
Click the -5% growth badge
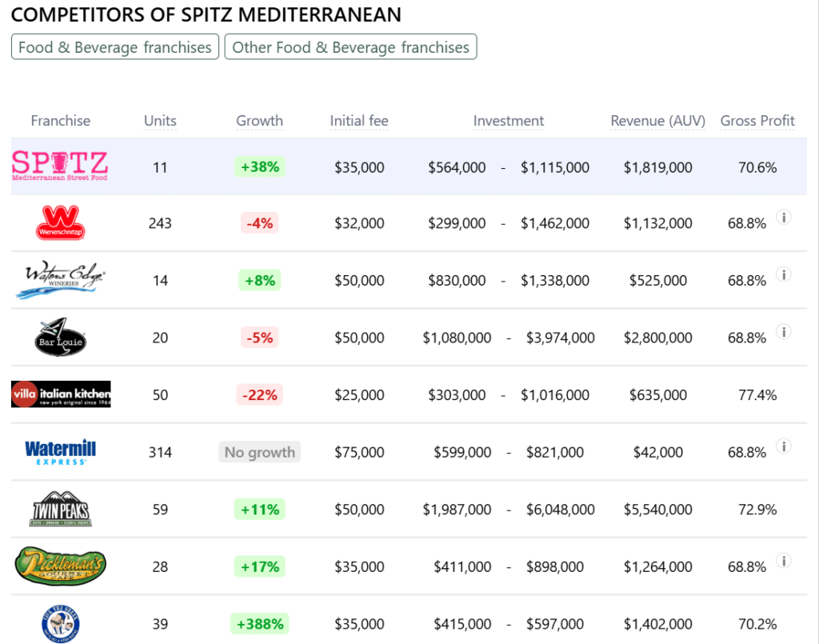pos(260,338)
